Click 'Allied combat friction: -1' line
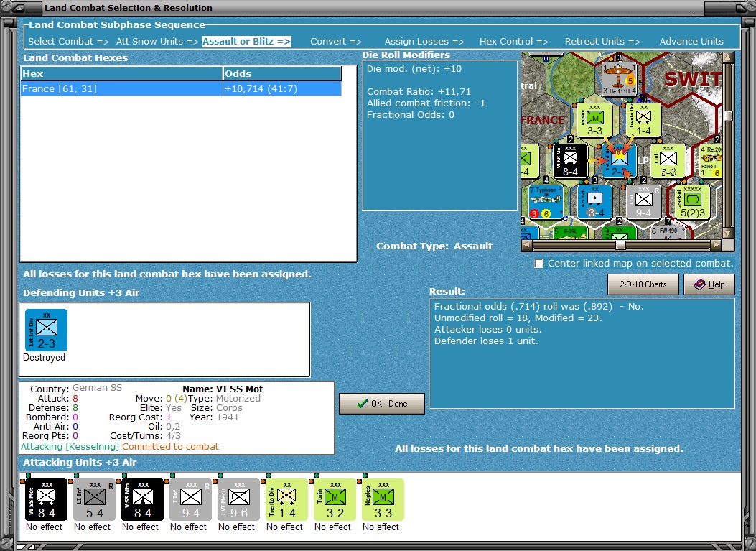 (426, 103)
